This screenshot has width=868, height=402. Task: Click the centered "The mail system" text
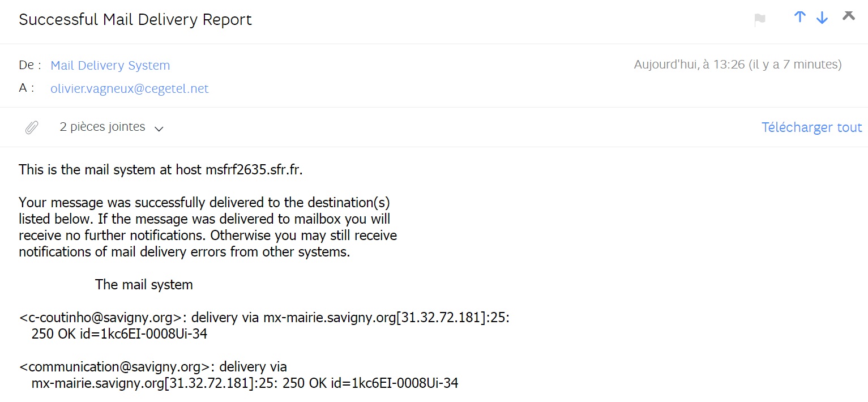144,284
